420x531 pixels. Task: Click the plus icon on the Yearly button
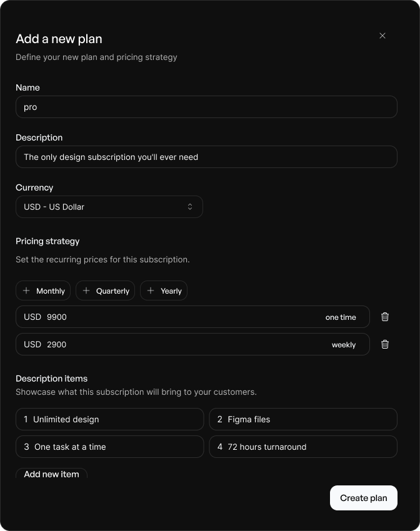click(150, 290)
